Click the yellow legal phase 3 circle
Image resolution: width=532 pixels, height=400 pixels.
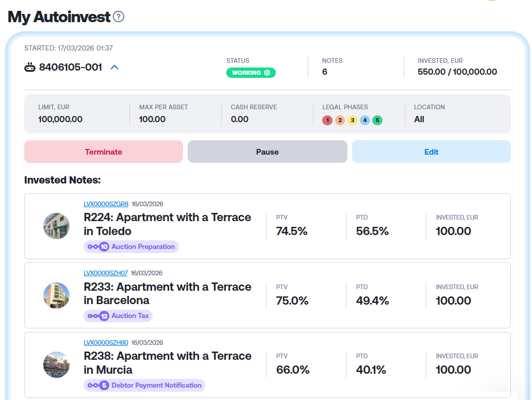[x=352, y=120]
